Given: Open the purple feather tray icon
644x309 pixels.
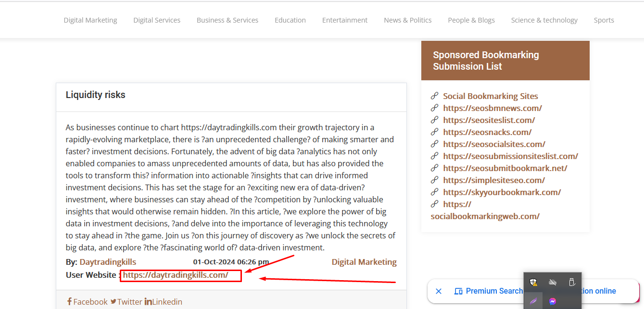Looking at the screenshot, I should 533,301.
